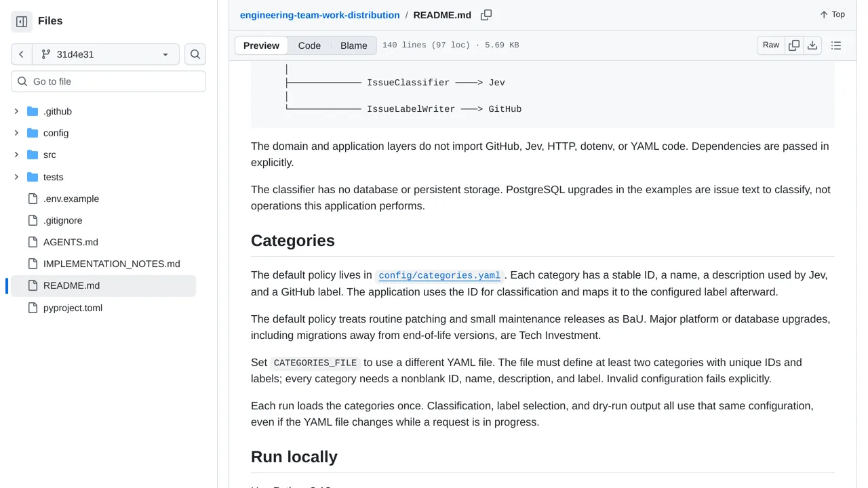Expand the tests folder chevron
The height and width of the screenshot is (488, 868).
(16, 177)
